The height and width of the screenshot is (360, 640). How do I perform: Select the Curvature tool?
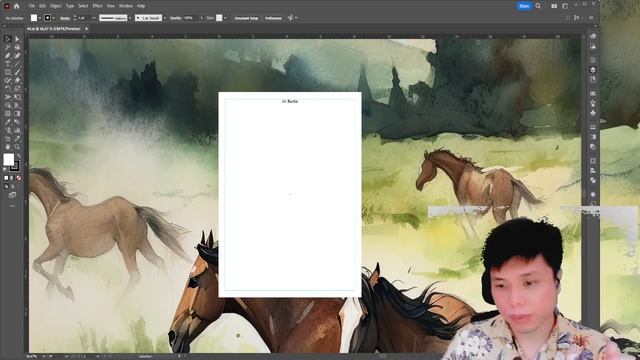coord(17,56)
